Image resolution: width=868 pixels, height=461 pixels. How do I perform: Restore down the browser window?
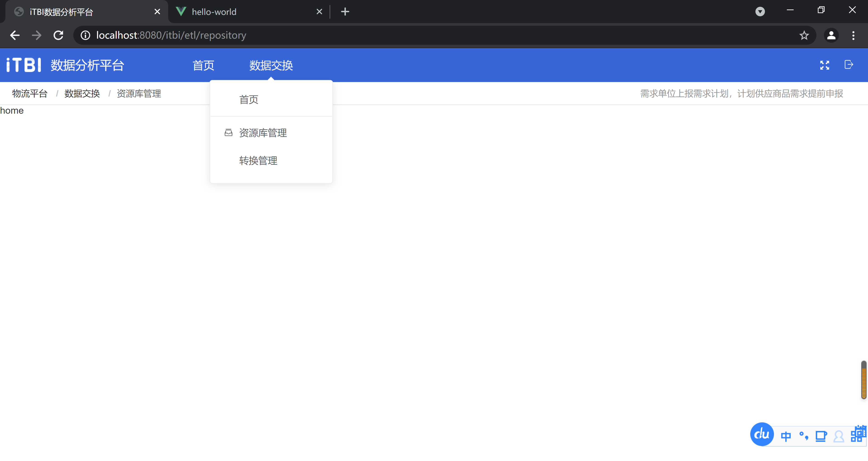pos(821,10)
